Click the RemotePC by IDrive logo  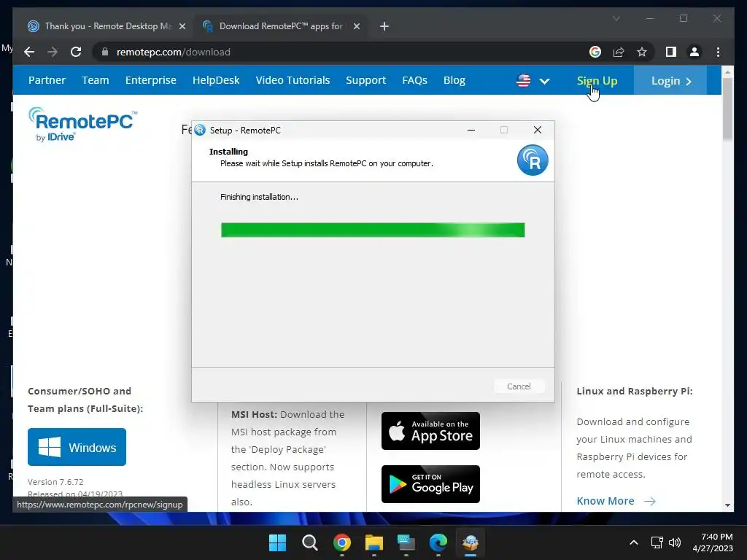(82, 124)
